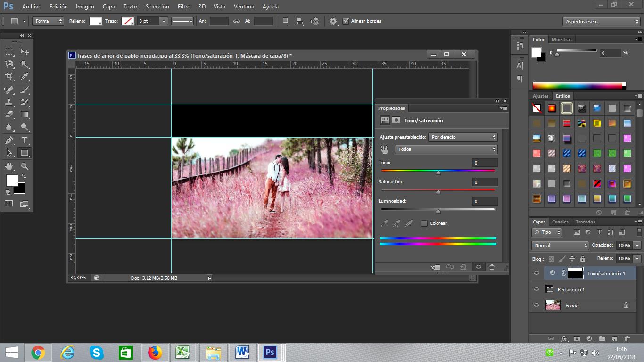The image size is (644, 362).
Task: Click the Saturación slider handle
Action: coord(438,192)
